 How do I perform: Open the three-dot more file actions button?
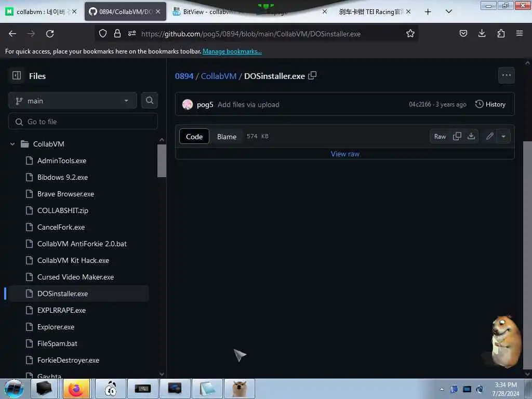point(506,75)
